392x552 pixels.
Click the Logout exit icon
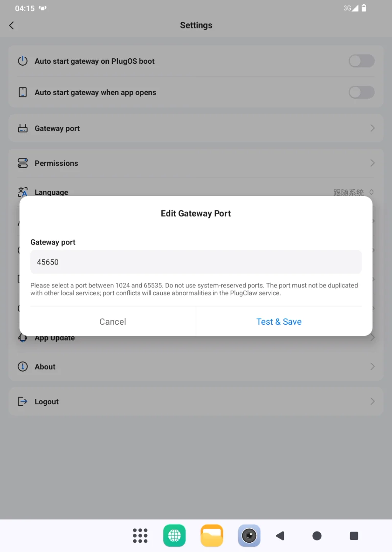[x=23, y=402]
